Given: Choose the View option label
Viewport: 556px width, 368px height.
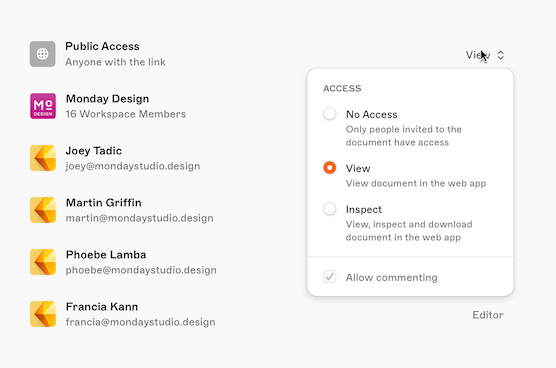Looking at the screenshot, I should point(358,168).
